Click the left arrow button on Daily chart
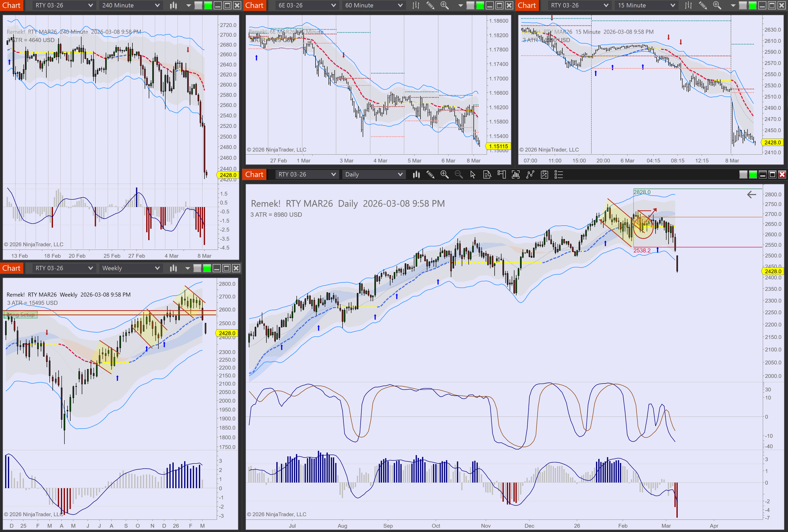 (x=751, y=195)
